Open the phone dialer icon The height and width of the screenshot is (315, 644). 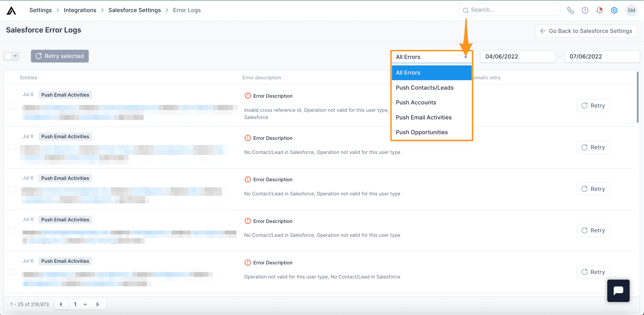pos(570,10)
